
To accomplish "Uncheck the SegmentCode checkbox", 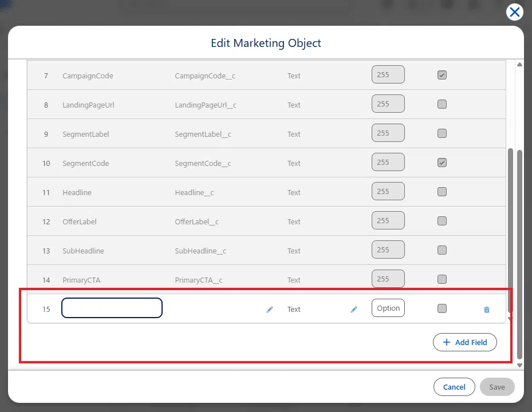I will (442, 163).
